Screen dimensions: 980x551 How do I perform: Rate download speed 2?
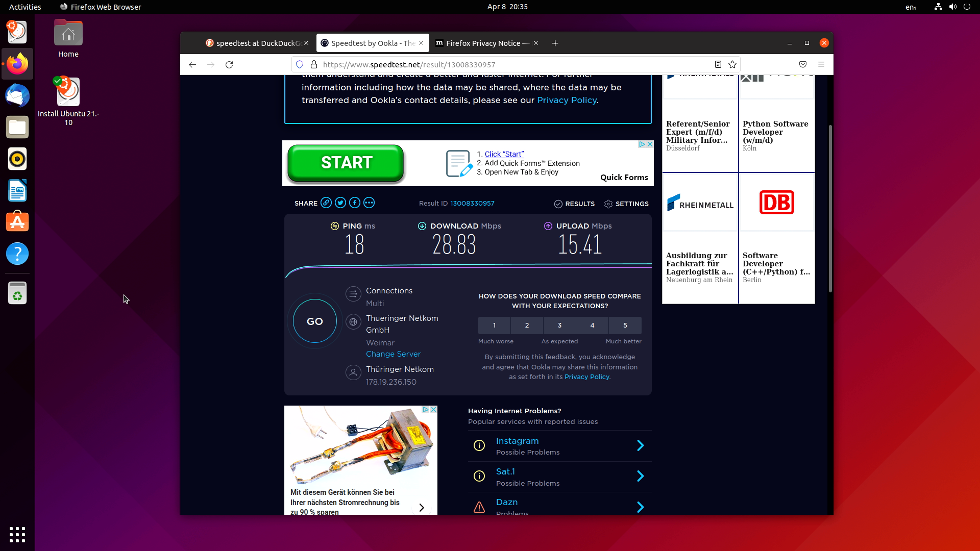(527, 325)
